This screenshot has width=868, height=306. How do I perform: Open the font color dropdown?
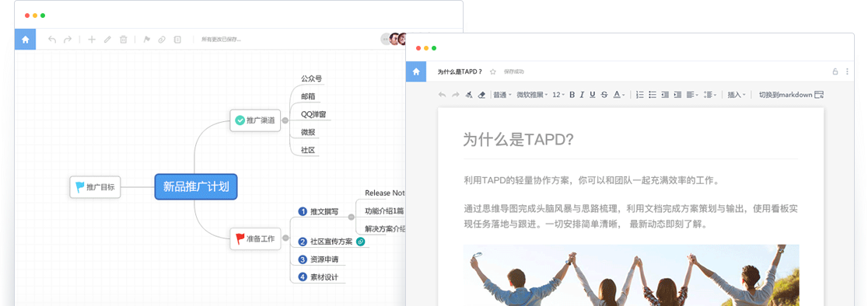tap(619, 95)
